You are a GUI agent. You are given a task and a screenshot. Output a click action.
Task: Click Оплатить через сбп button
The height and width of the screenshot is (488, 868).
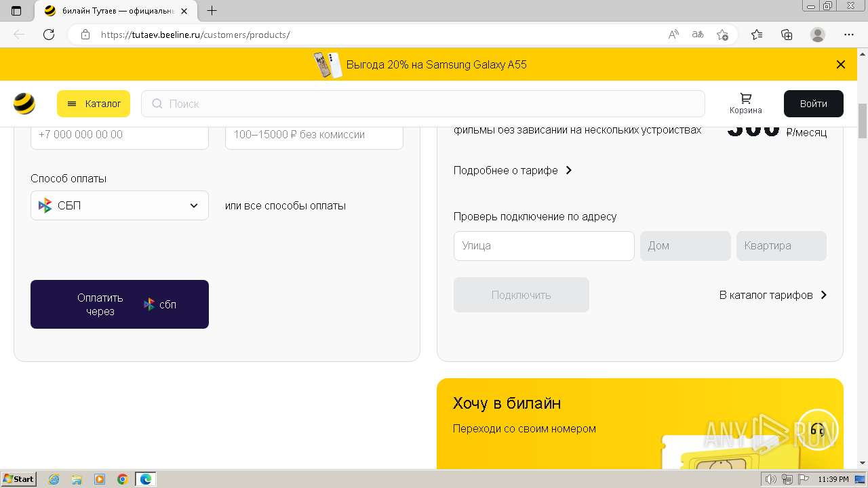pos(119,304)
